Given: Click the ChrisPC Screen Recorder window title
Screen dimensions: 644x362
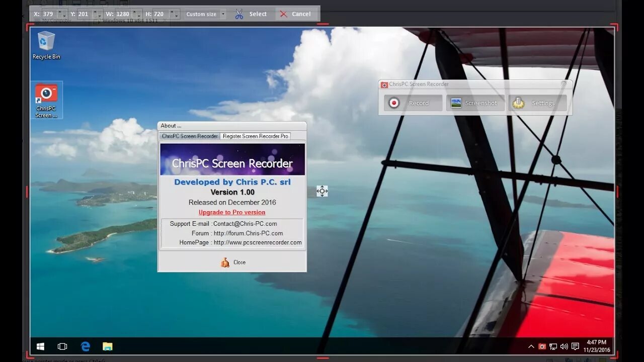Looking at the screenshot, I should (x=419, y=84).
